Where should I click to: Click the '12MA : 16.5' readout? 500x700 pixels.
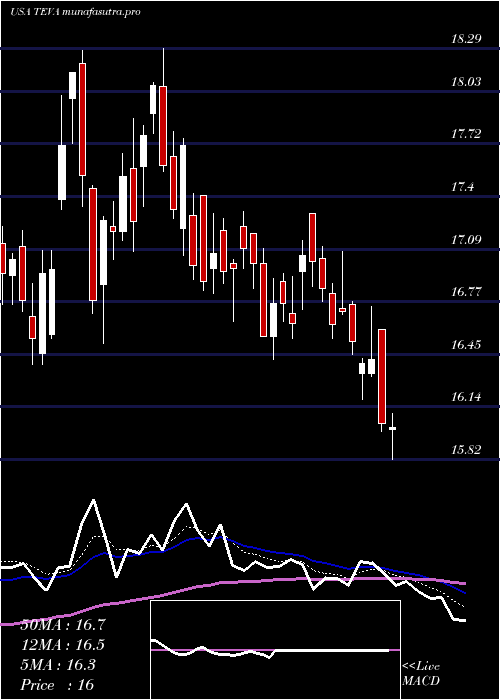point(63,645)
